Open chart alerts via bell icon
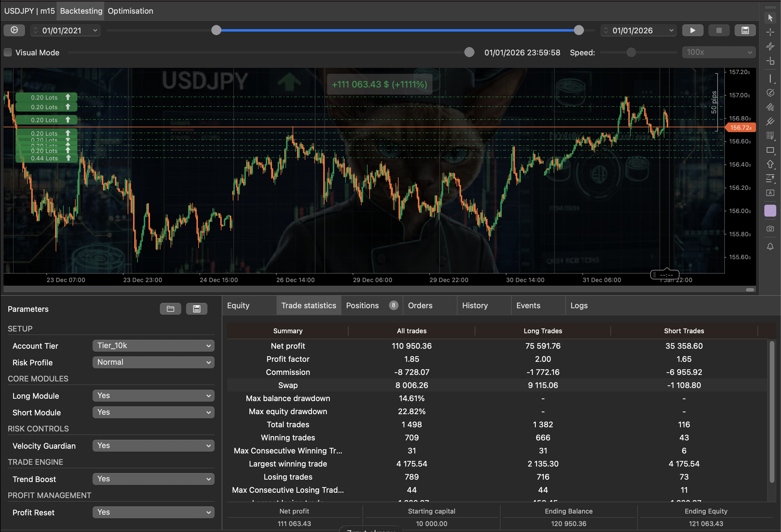This screenshot has width=781, height=532. click(x=770, y=246)
